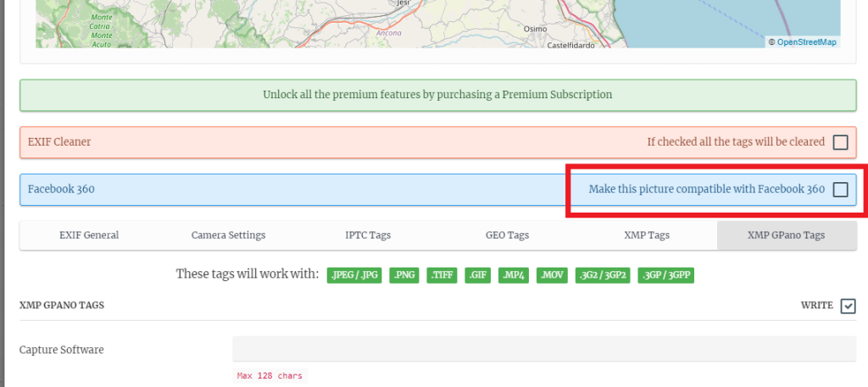
Task: Click the XMP GPANO TAGS heading
Action: point(61,305)
